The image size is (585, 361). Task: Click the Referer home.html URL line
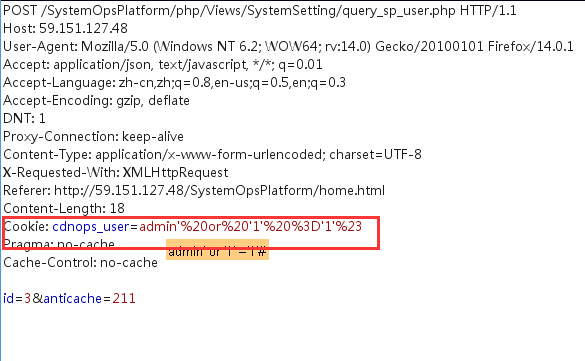coord(194,191)
